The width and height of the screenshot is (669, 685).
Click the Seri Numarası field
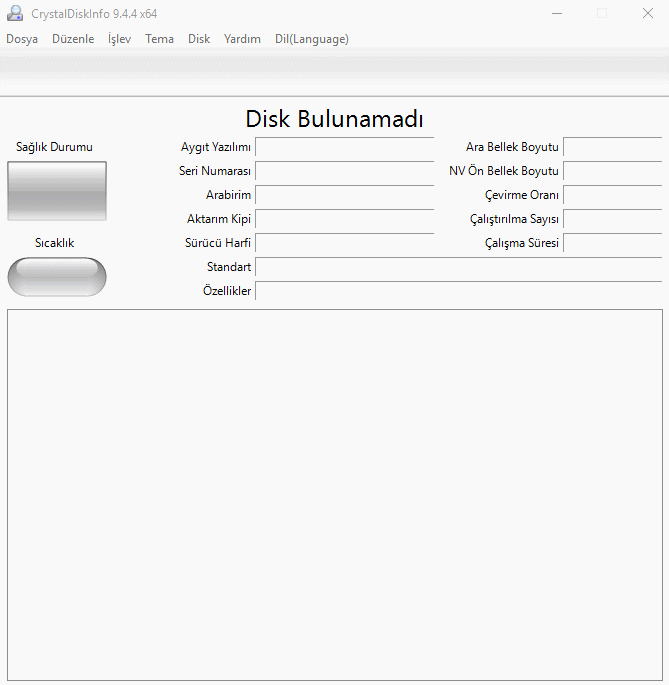click(x=344, y=171)
